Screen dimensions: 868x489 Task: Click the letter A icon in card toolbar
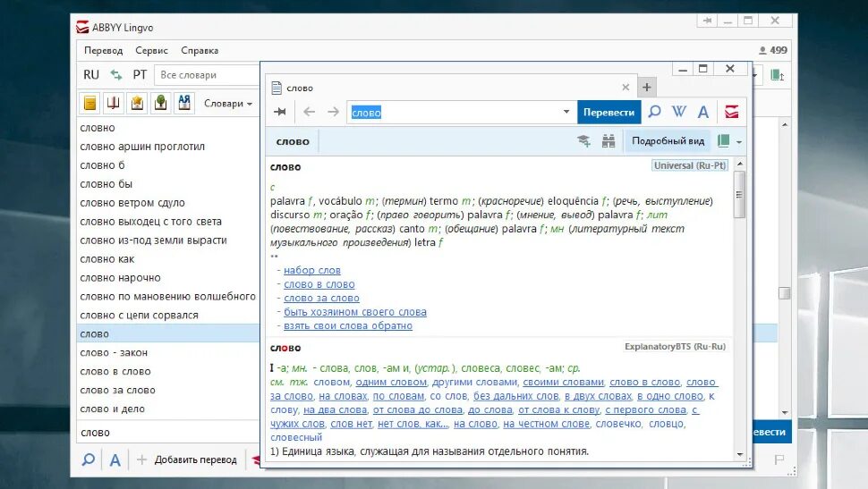pos(703,113)
